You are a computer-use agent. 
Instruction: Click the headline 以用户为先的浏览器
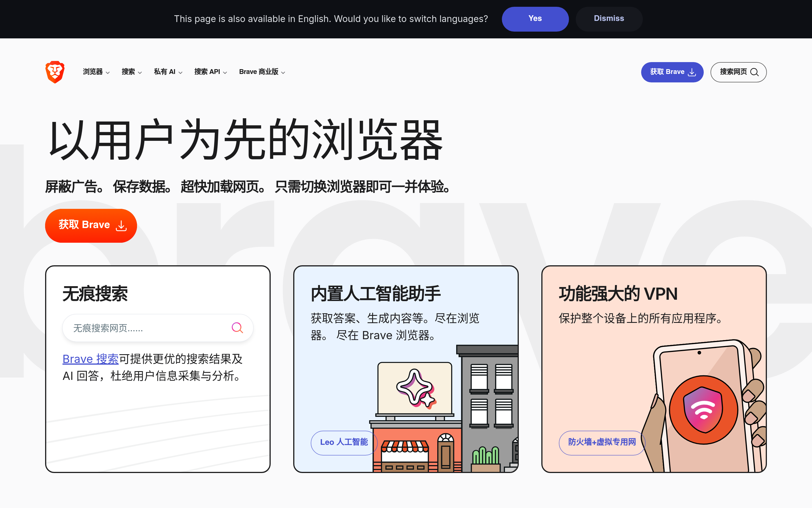coord(246,139)
